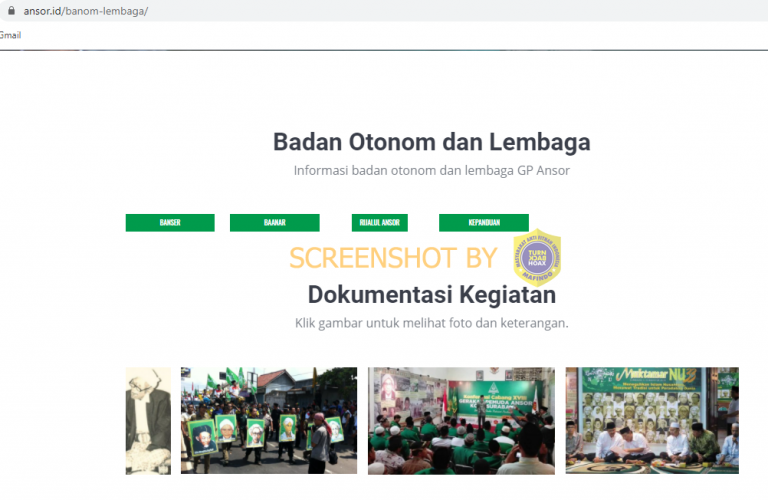Open the Gmail bookmark
The image size is (768, 500).
coord(10,35)
